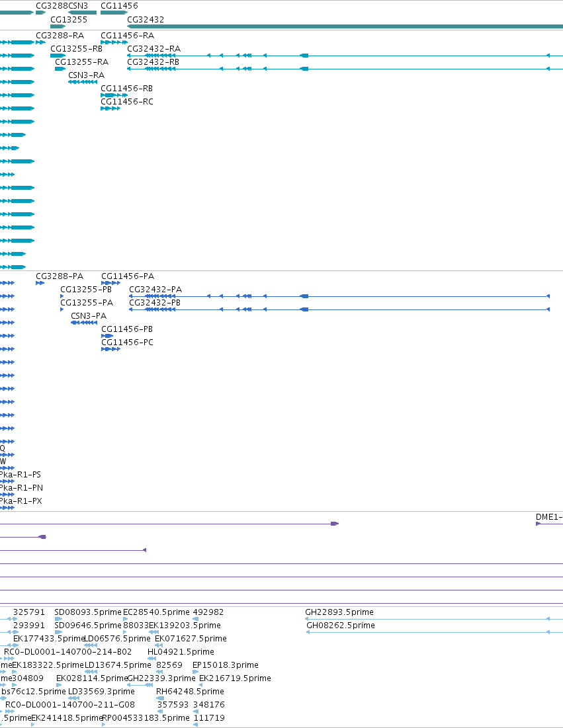This screenshot has width=563, height=728.
Task: Click protein label CG11456-PA
Action: (x=128, y=276)
